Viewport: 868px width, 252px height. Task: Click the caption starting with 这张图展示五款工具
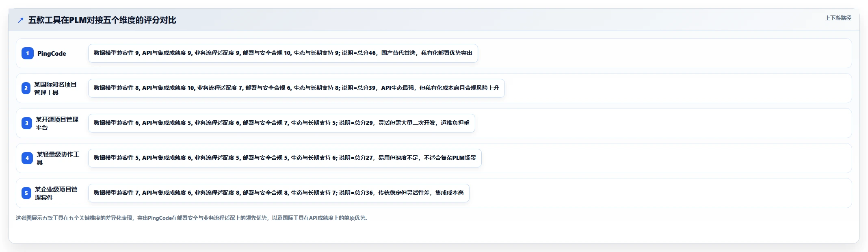pos(193,218)
